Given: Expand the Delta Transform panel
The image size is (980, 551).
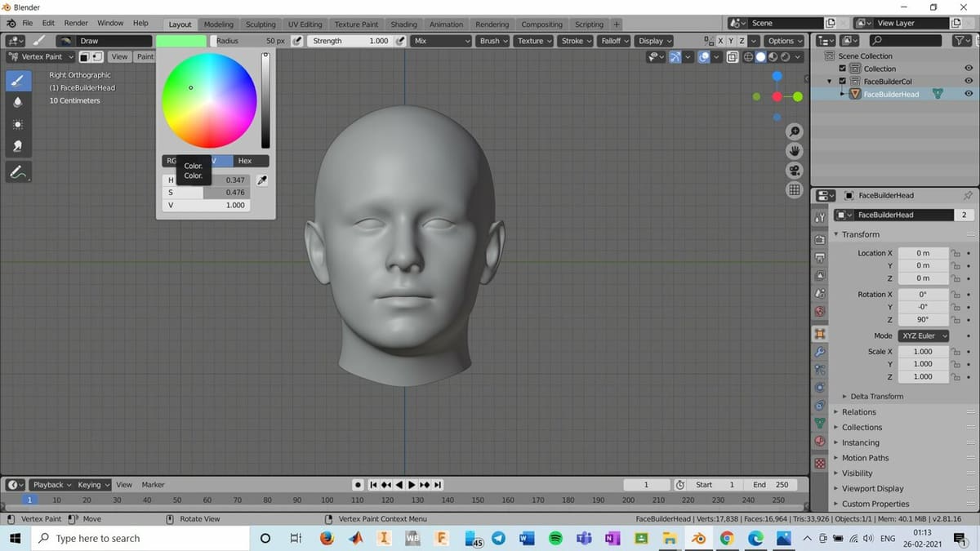Looking at the screenshot, I should [876, 397].
